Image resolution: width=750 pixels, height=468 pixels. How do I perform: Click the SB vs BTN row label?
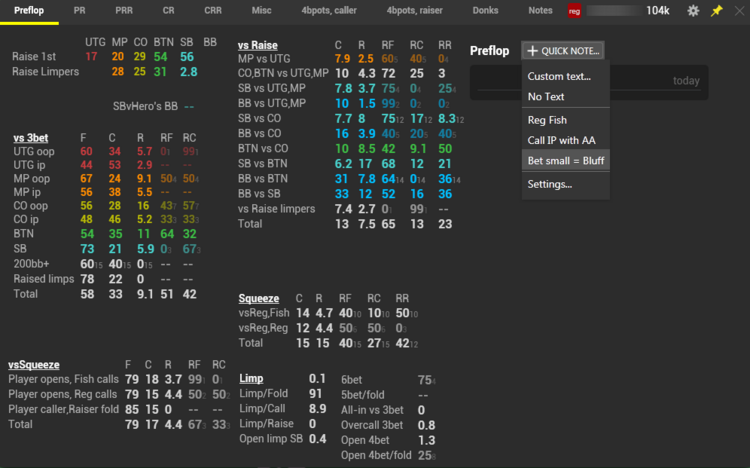tap(263, 164)
